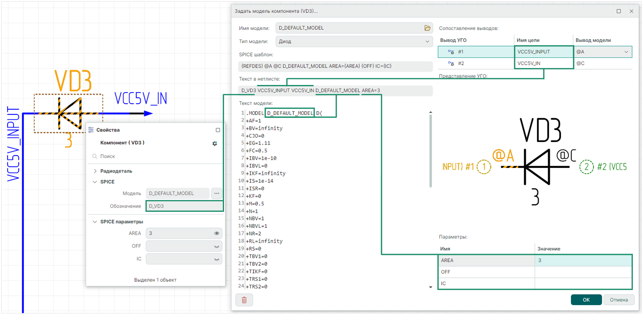Viewport: 644px width, 315px height.
Task: Show the hidden OFF parameter
Action: tap(217, 246)
